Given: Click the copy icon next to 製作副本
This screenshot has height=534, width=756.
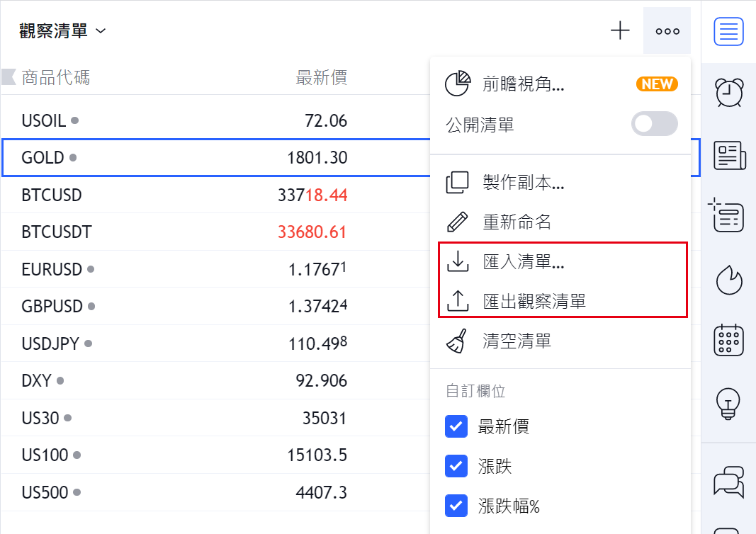Looking at the screenshot, I should pos(458,183).
